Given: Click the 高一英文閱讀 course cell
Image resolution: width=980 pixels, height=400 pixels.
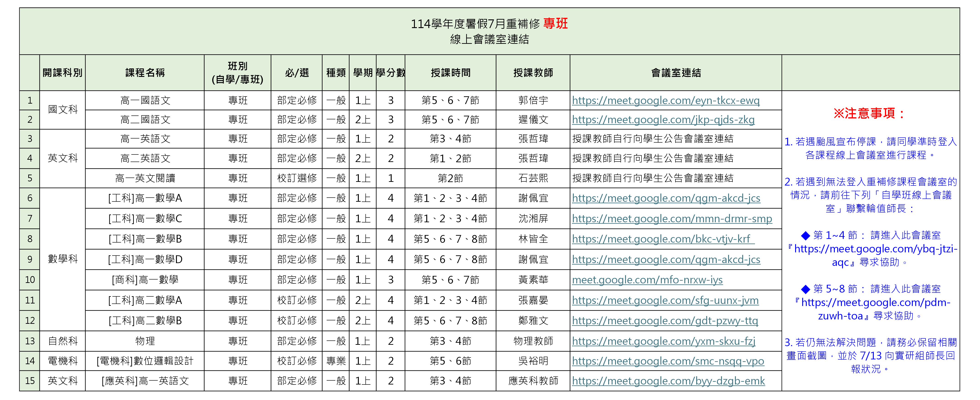Looking at the screenshot, I should click(145, 178).
